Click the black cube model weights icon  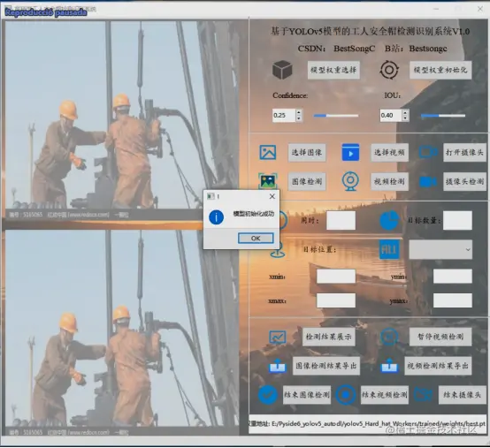282,70
